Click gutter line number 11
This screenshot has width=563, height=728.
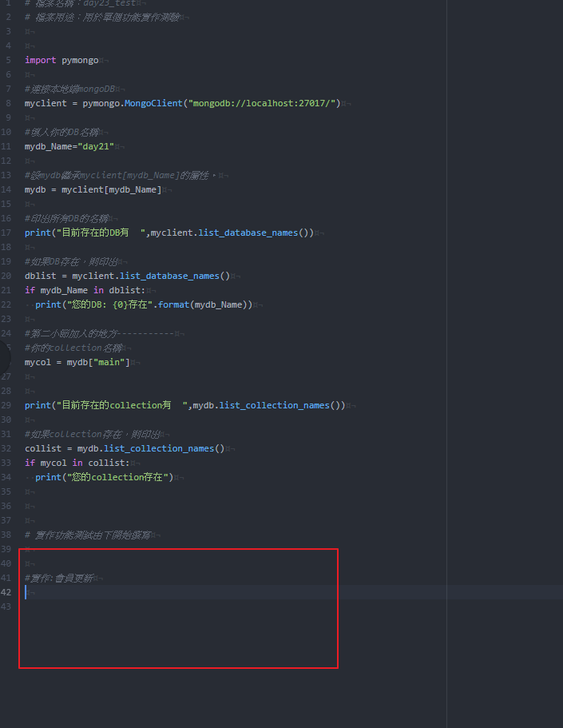6,146
